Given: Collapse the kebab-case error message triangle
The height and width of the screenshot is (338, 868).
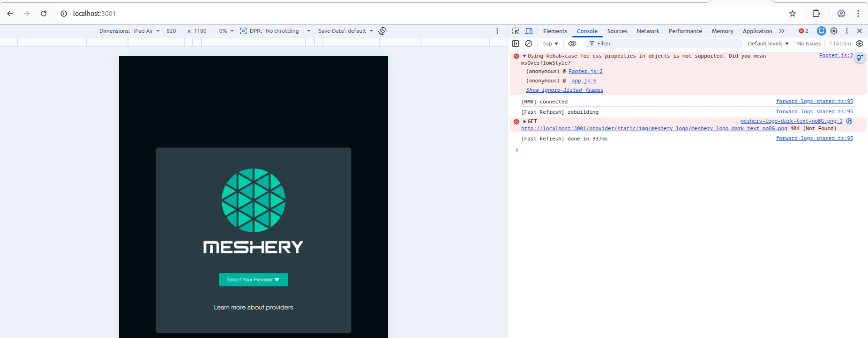Looking at the screenshot, I should pyautogui.click(x=524, y=56).
